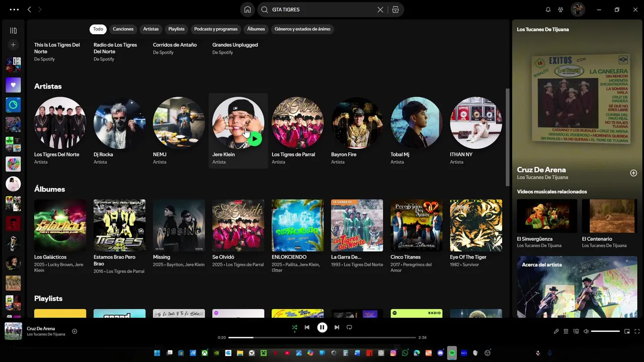Open Discord in the taskbar

click(x=440, y=353)
